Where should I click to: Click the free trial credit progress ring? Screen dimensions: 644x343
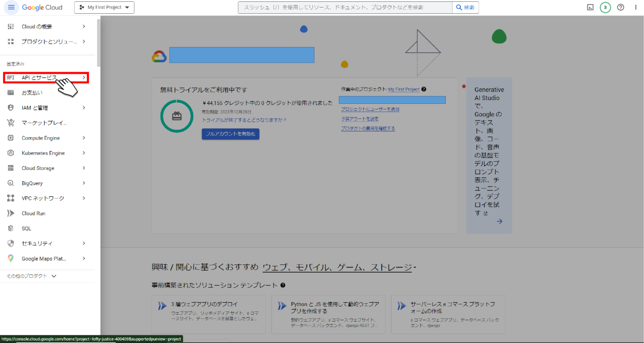[177, 116]
